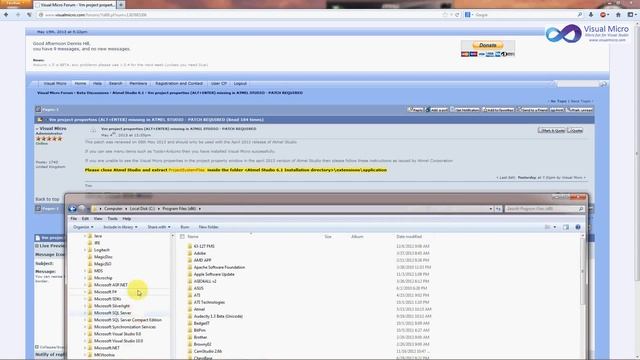Open the Edit menu in Explorer
This screenshot has width=640, height=360.
[x=85, y=219]
